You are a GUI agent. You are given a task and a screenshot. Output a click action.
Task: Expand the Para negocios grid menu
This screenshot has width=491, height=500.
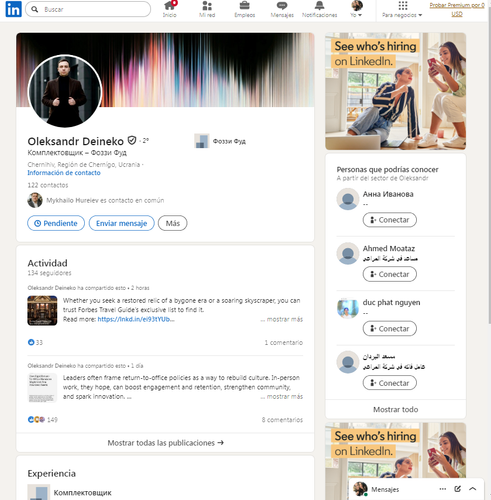402,9
